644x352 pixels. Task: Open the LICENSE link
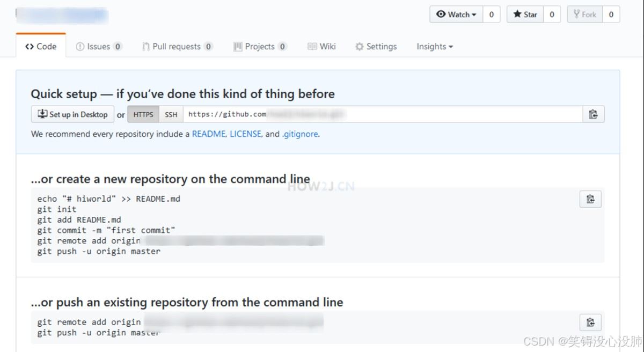click(x=245, y=134)
